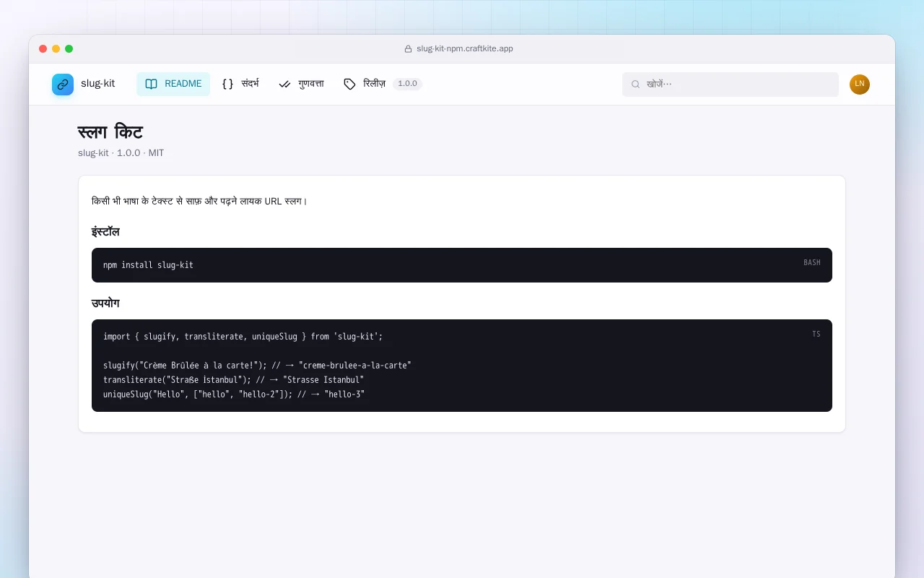Click the curly braces संदर्भ icon
Screen dimensions: 924x578
(227, 84)
